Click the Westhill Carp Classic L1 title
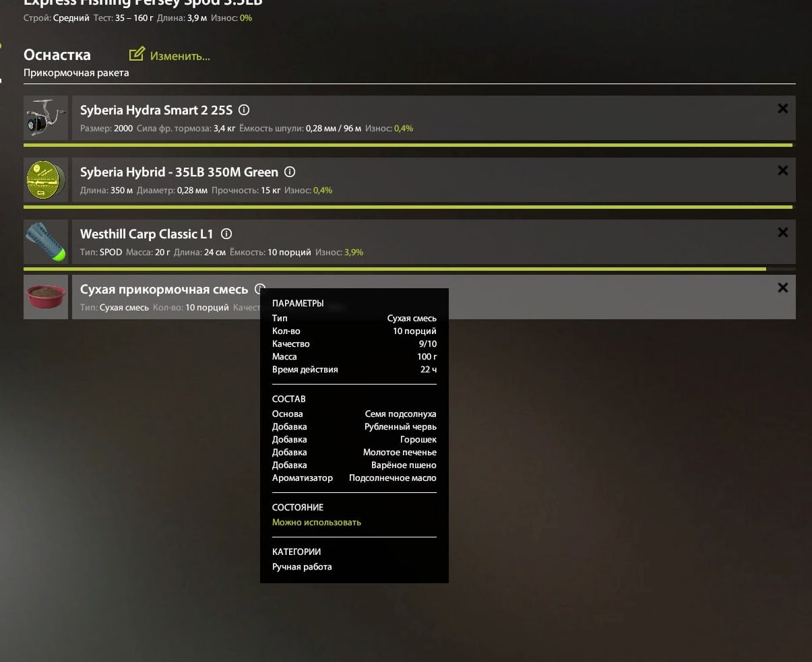The width and height of the screenshot is (812, 662). pos(146,234)
